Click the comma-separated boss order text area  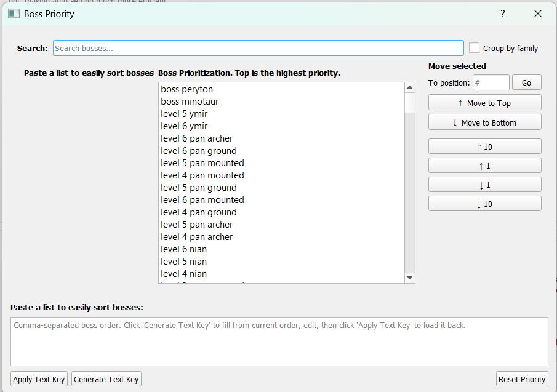coord(279,341)
